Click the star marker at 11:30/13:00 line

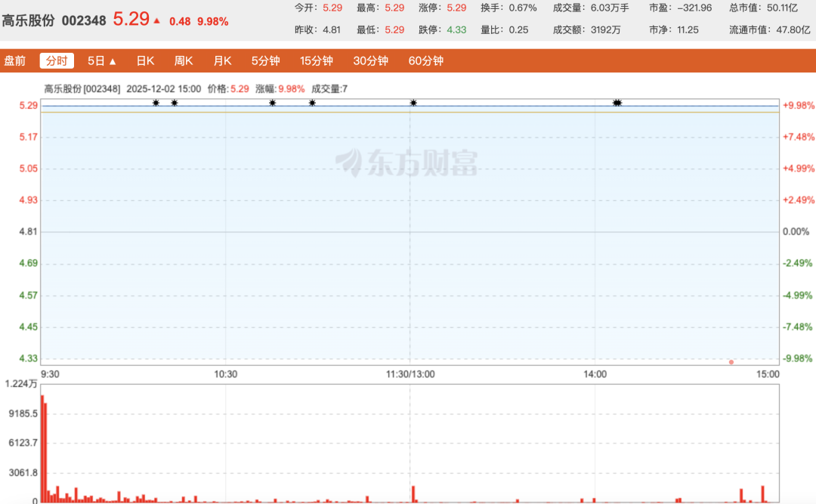click(x=413, y=103)
